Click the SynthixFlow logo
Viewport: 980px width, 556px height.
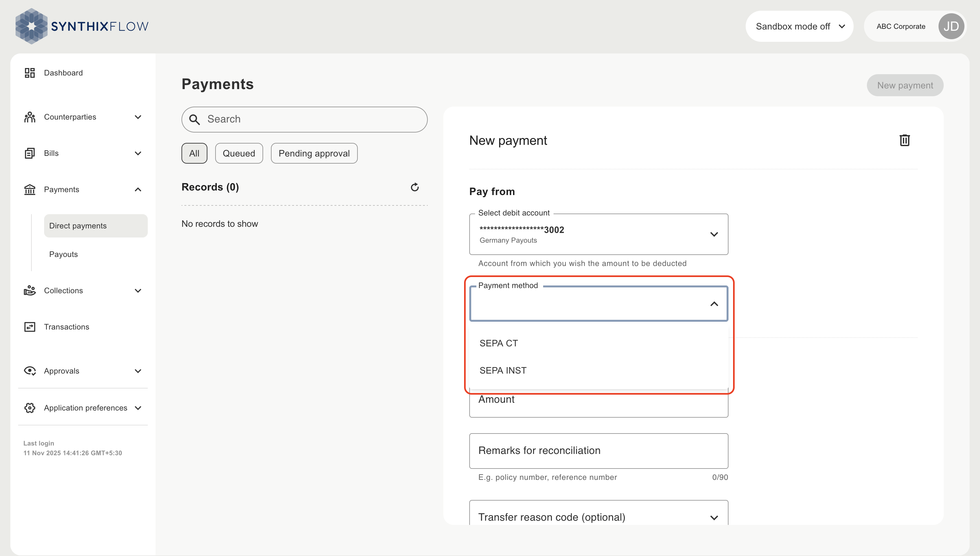[82, 26]
